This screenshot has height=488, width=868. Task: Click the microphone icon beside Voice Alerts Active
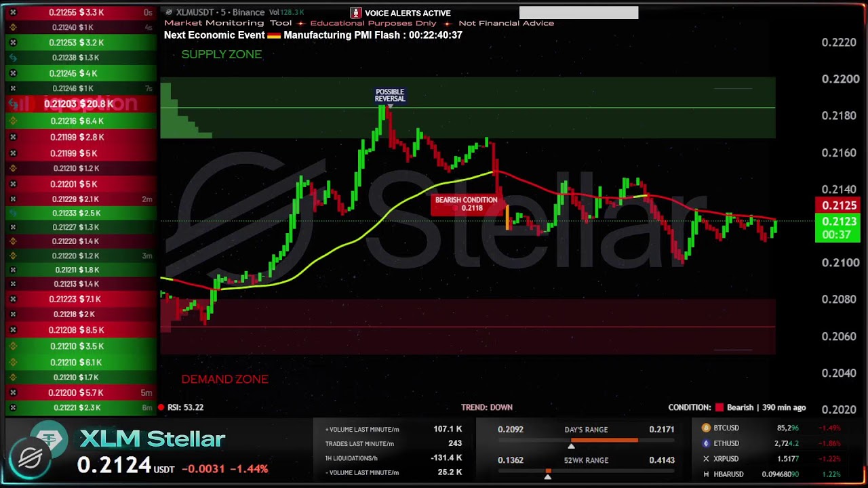[x=355, y=13]
